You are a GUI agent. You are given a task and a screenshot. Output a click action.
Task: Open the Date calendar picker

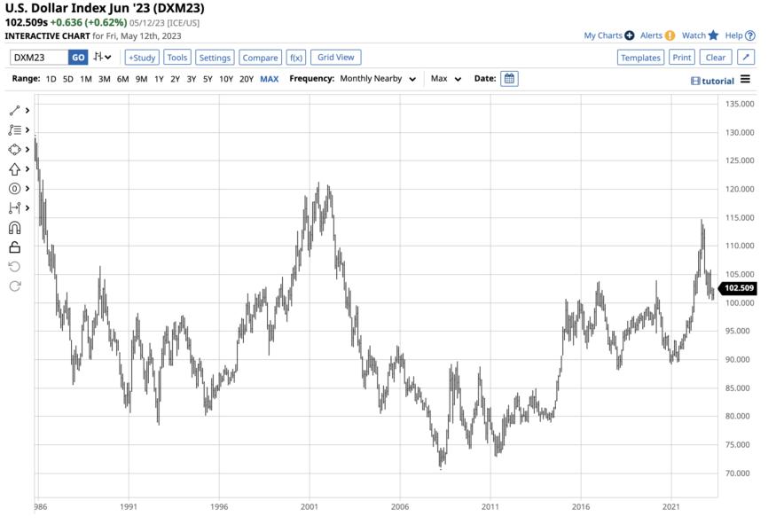(x=509, y=79)
